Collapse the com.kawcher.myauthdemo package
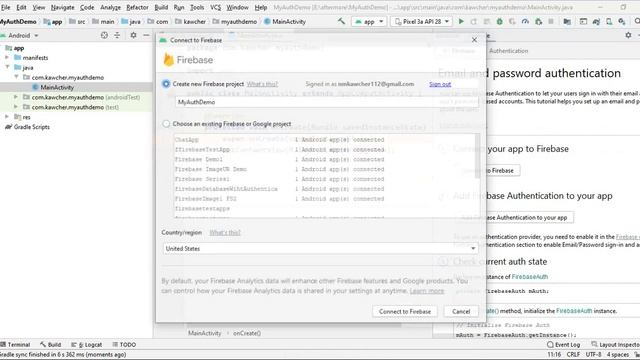Image resolution: width=640 pixels, height=360 pixels. 16,77
